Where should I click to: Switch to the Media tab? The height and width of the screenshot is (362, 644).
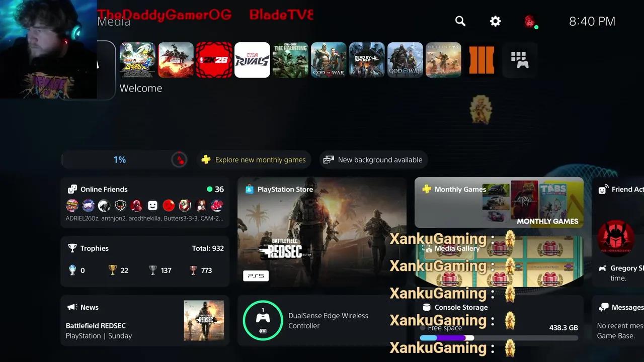114,21
